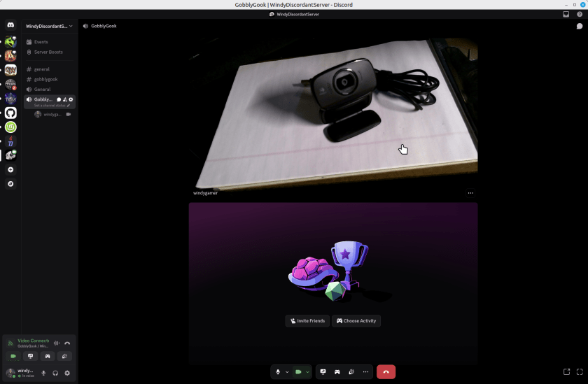Open camera options arrow in call bar
This screenshot has height=384, width=588.
click(307, 372)
